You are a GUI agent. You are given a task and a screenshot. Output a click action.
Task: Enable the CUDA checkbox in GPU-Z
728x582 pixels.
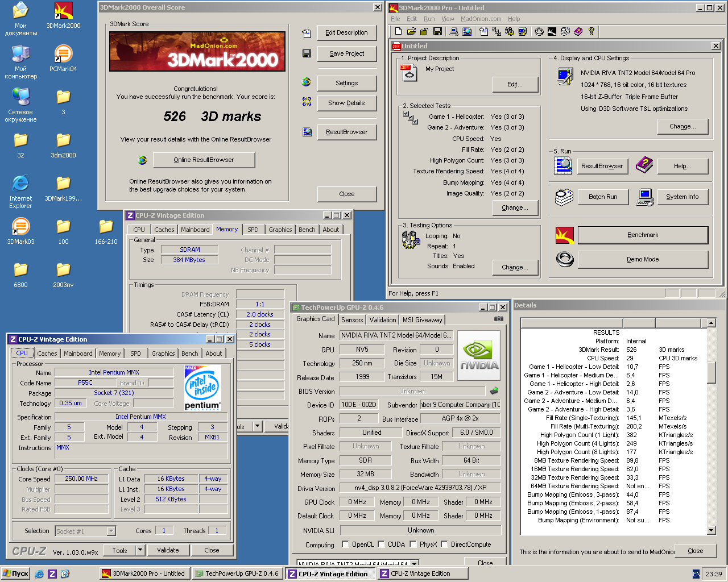coord(381,544)
